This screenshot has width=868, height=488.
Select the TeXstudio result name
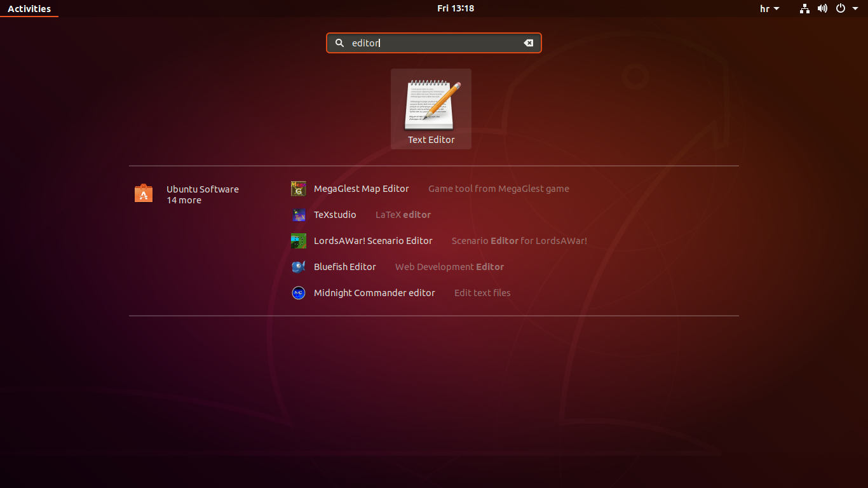335,215
